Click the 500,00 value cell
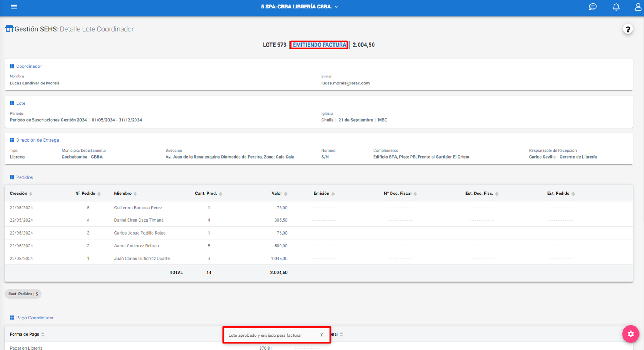644x350 pixels. (281, 246)
